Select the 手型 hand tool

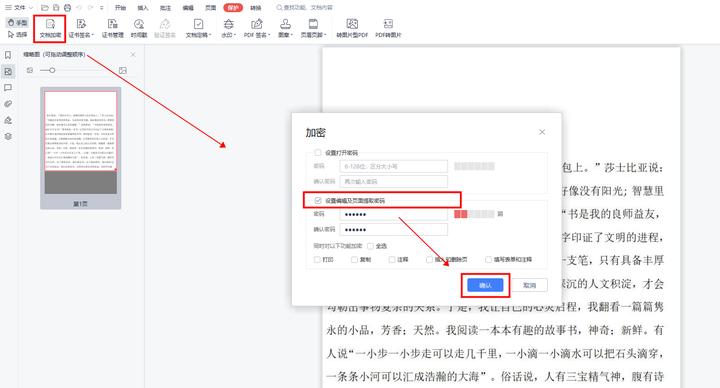17,22
